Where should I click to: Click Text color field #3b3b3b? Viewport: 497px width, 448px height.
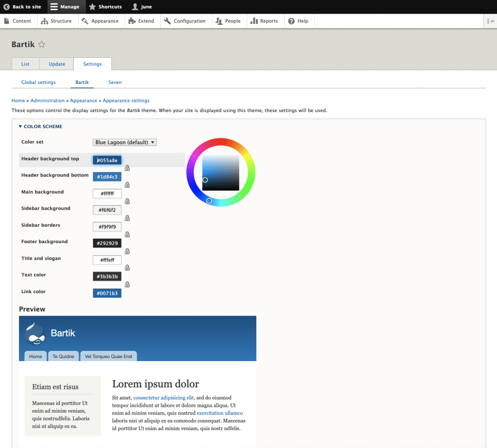[107, 277]
